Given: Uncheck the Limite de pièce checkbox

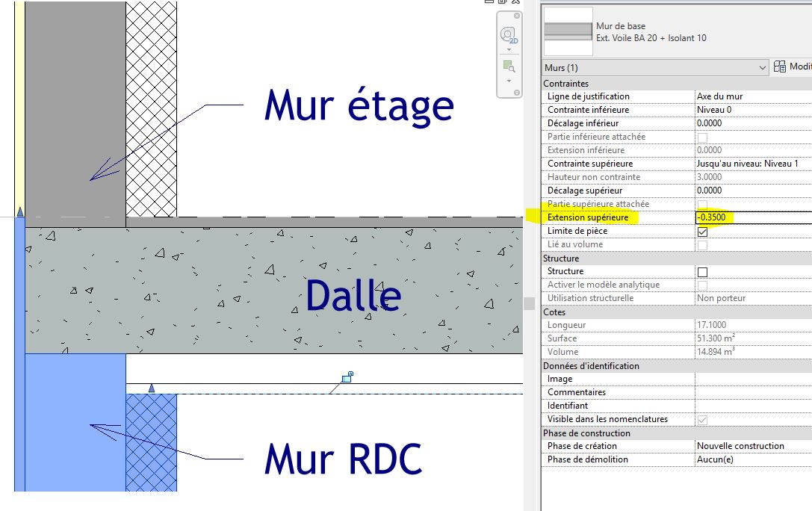Looking at the screenshot, I should tap(702, 232).
